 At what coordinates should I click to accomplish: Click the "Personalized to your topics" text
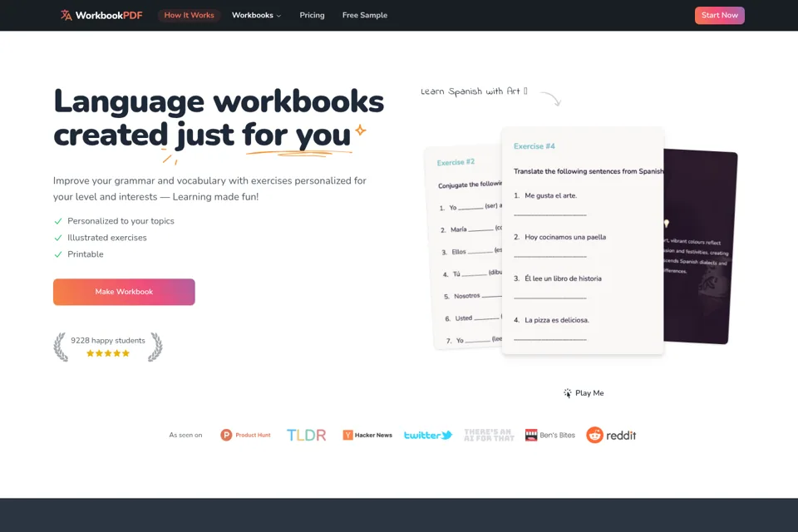click(x=121, y=221)
